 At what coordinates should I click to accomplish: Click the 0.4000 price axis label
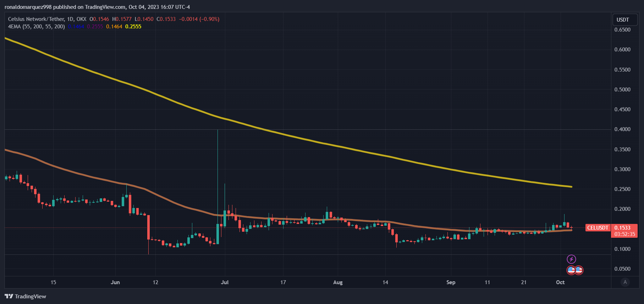[x=623, y=129]
